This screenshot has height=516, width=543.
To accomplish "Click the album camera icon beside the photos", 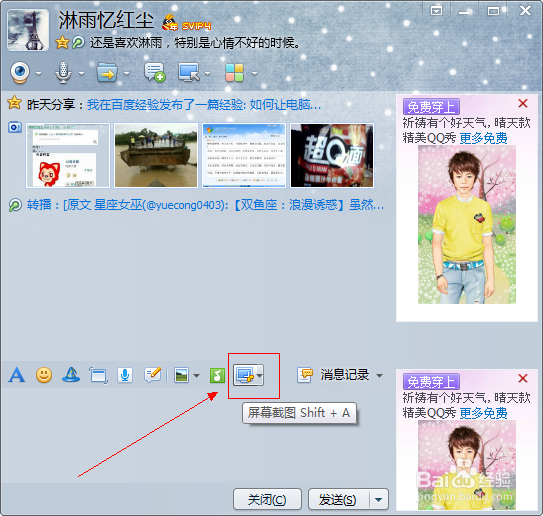I will (x=15, y=127).
